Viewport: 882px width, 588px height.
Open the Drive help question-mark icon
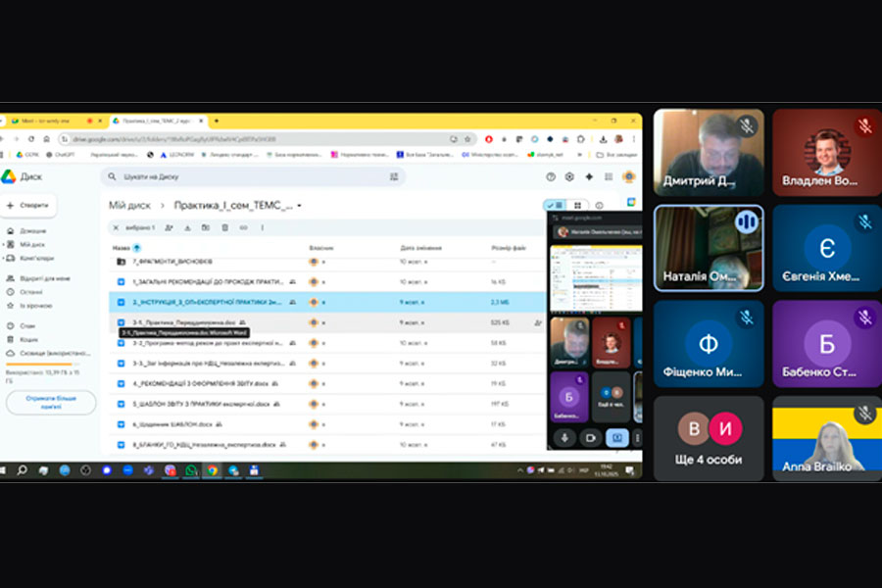[551, 176]
